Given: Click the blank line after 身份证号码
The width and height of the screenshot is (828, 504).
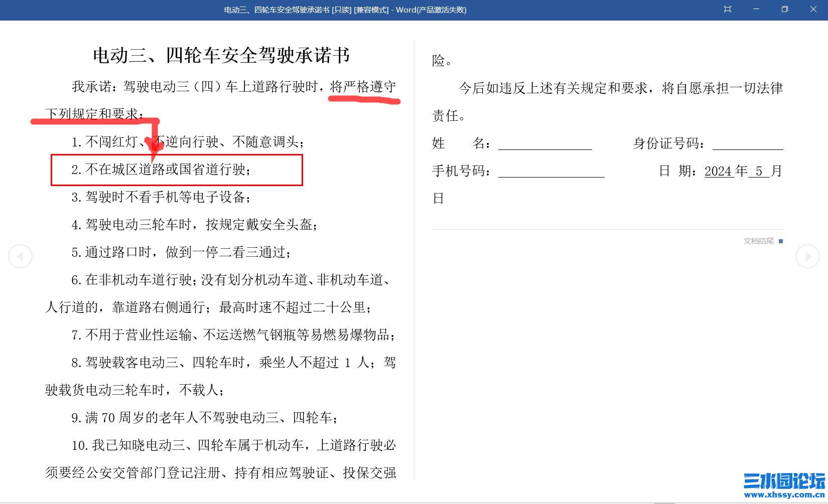Looking at the screenshot, I should pos(748,144).
